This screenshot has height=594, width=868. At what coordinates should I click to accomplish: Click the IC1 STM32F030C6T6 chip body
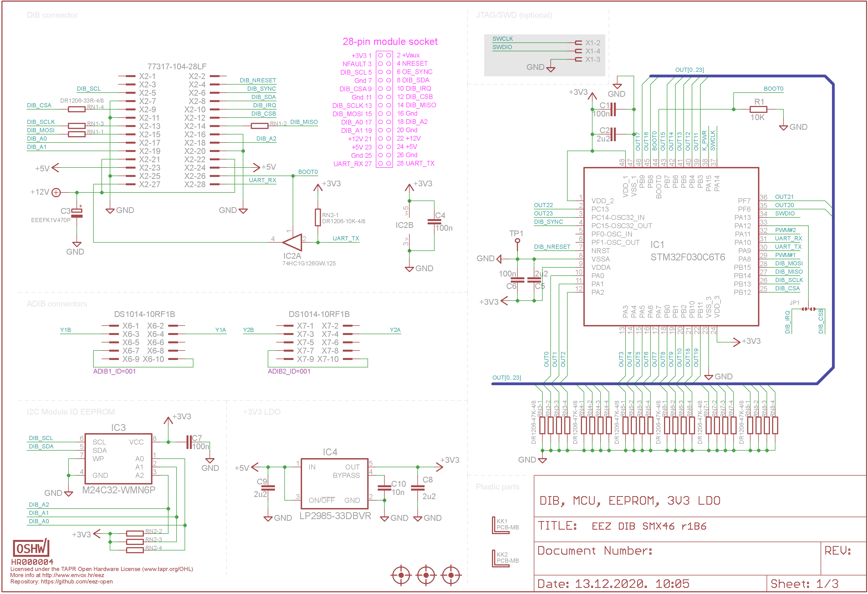click(671, 247)
